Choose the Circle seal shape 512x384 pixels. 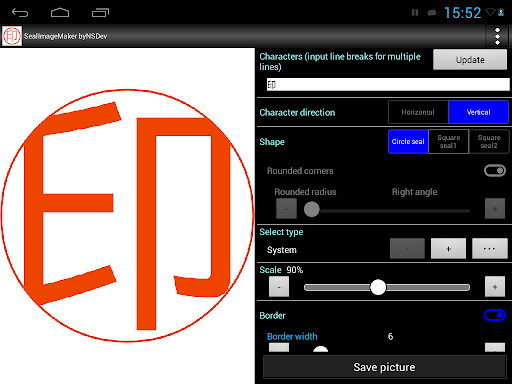click(x=408, y=142)
